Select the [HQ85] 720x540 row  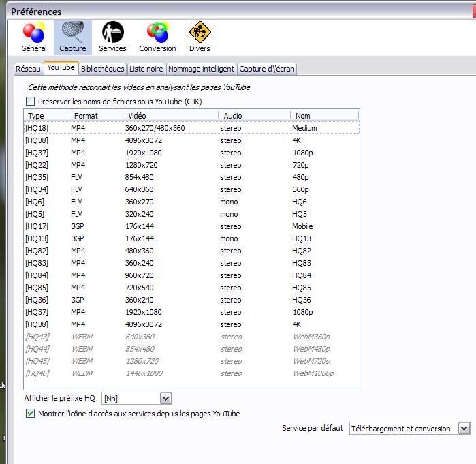click(x=191, y=288)
